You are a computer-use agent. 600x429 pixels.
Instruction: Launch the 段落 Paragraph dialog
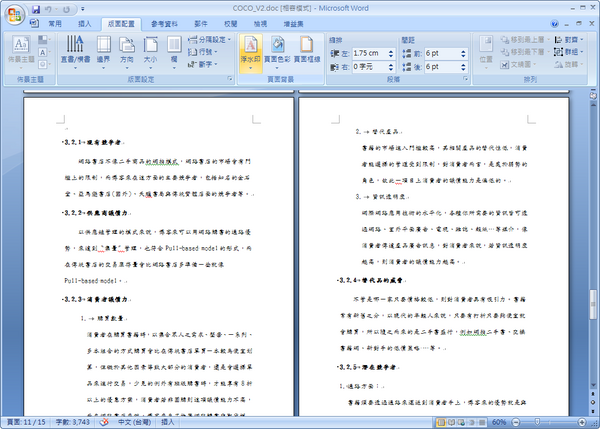[466, 79]
